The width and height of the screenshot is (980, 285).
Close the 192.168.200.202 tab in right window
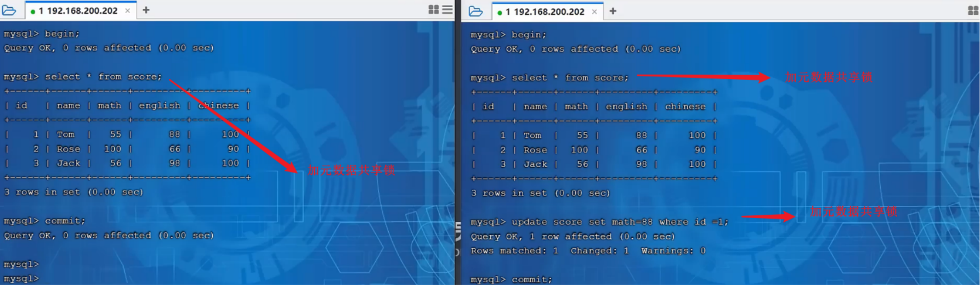click(594, 12)
